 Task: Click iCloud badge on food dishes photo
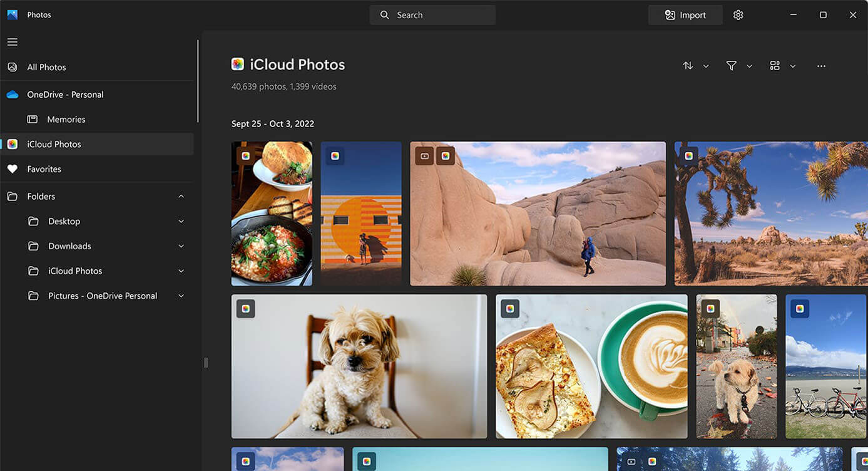[246, 156]
